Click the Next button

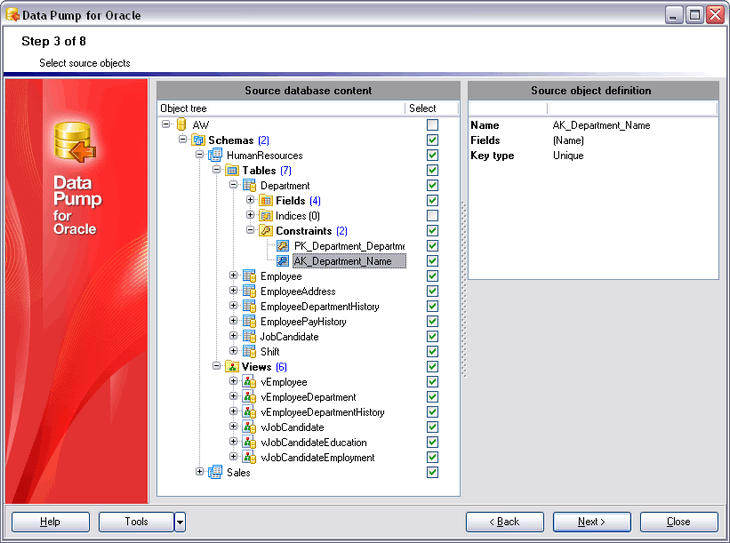[x=592, y=522]
